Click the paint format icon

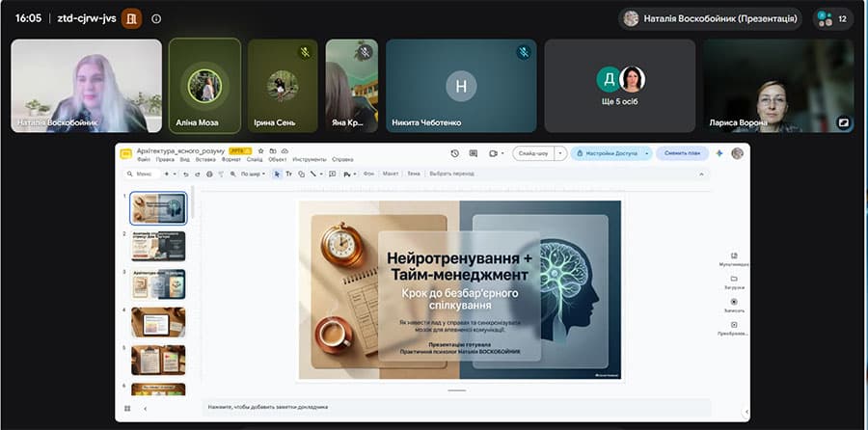pyautogui.click(x=221, y=175)
